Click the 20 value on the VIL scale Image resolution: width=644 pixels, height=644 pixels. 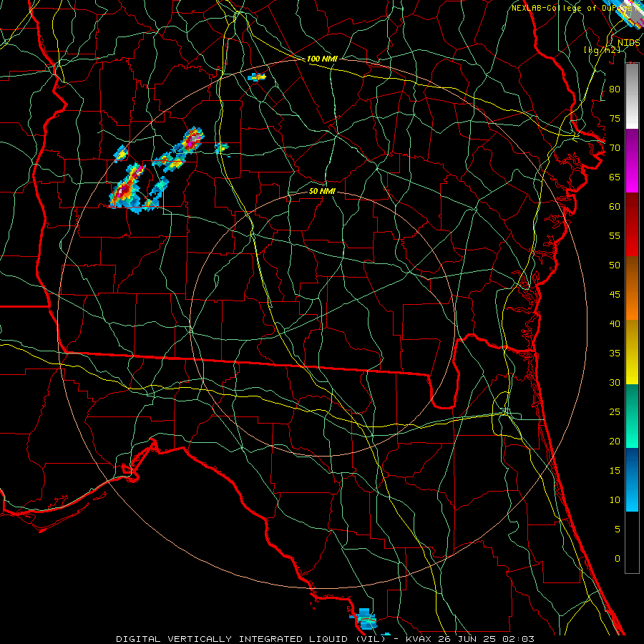pos(615,441)
